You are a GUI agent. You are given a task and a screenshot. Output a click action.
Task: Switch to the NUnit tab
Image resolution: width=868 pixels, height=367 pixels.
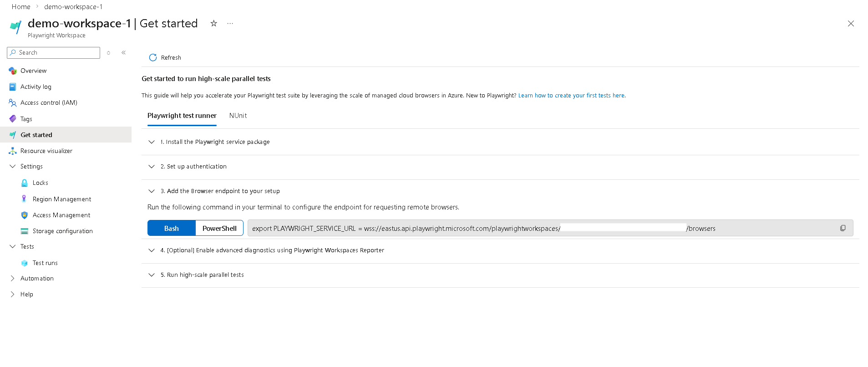238,116
